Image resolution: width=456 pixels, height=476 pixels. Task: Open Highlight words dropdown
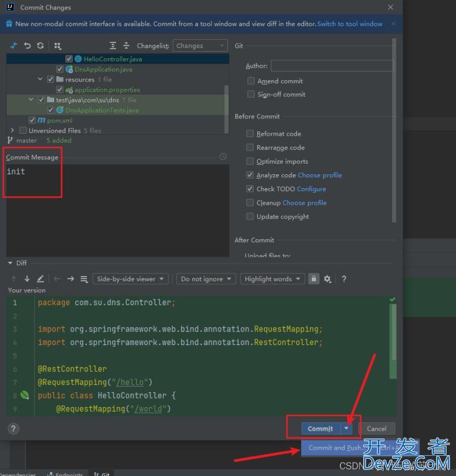point(273,278)
